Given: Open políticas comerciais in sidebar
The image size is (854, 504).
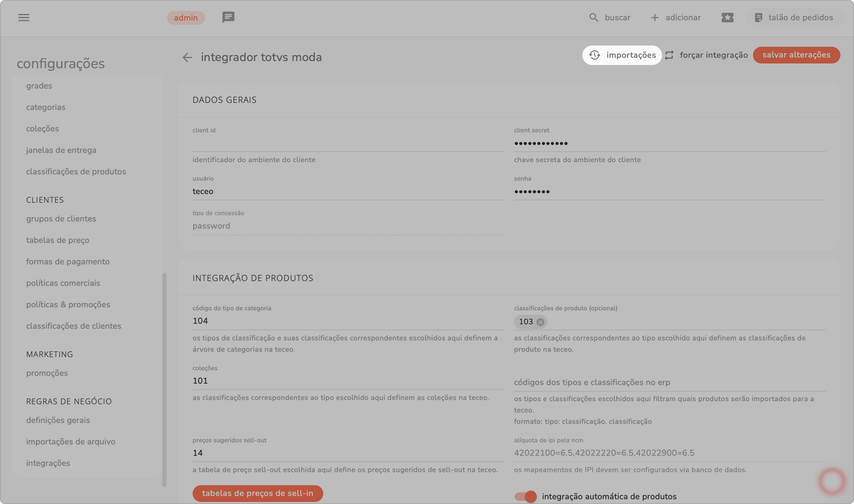Looking at the screenshot, I should (63, 283).
